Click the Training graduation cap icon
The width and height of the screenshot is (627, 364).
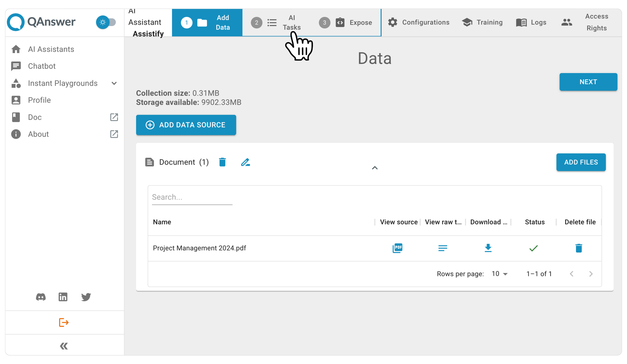467,22
